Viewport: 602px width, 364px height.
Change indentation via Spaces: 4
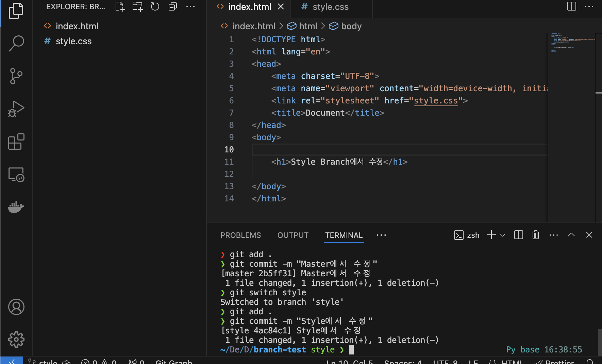click(x=403, y=362)
